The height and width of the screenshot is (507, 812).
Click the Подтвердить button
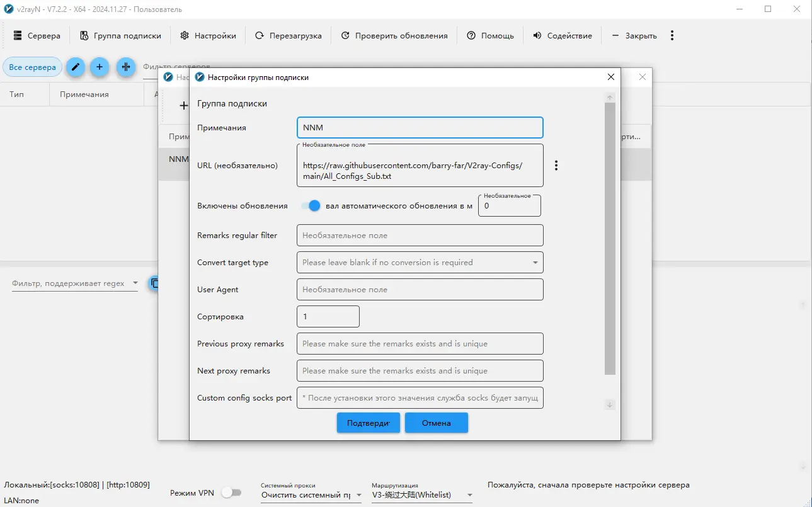click(x=369, y=423)
